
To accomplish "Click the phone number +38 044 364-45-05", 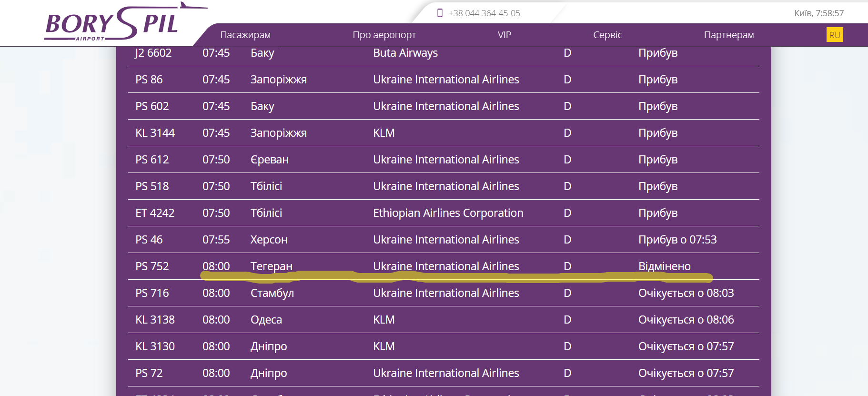I will (x=484, y=13).
